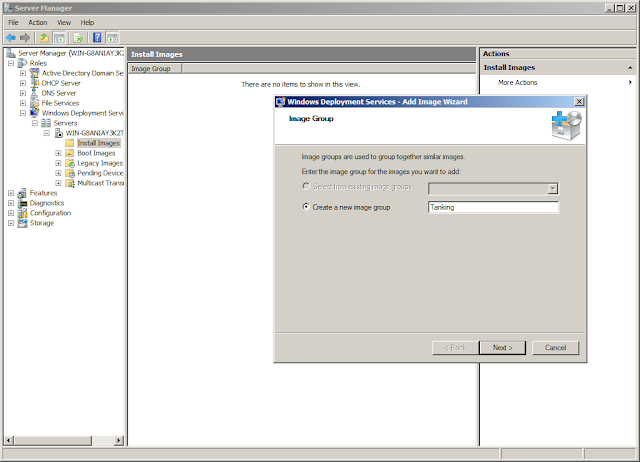Expand the Pending Devices node
Image resolution: width=640 pixels, height=462 pixels.
[x=58, y=173]
